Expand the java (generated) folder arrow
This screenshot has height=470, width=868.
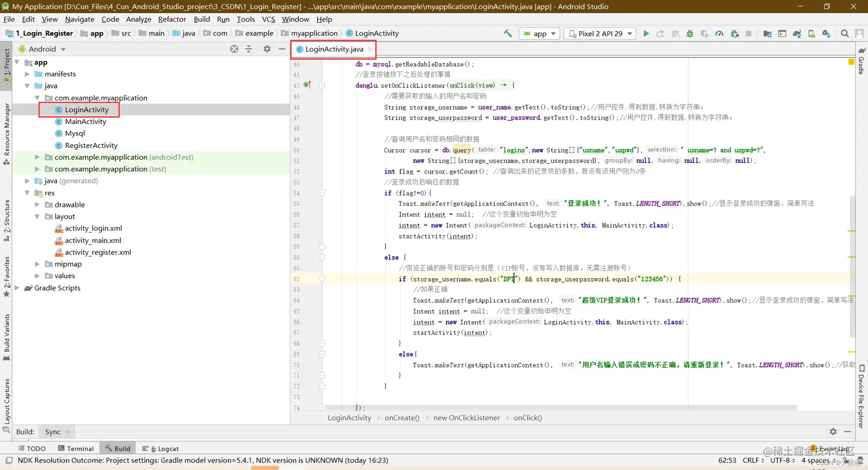click(x=27, y=181)
